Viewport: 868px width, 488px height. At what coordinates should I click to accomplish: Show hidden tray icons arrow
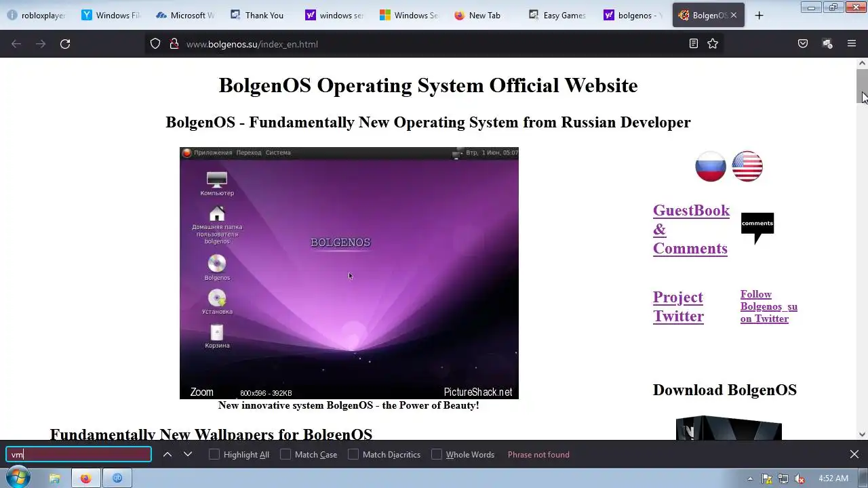tap(750, 479)
